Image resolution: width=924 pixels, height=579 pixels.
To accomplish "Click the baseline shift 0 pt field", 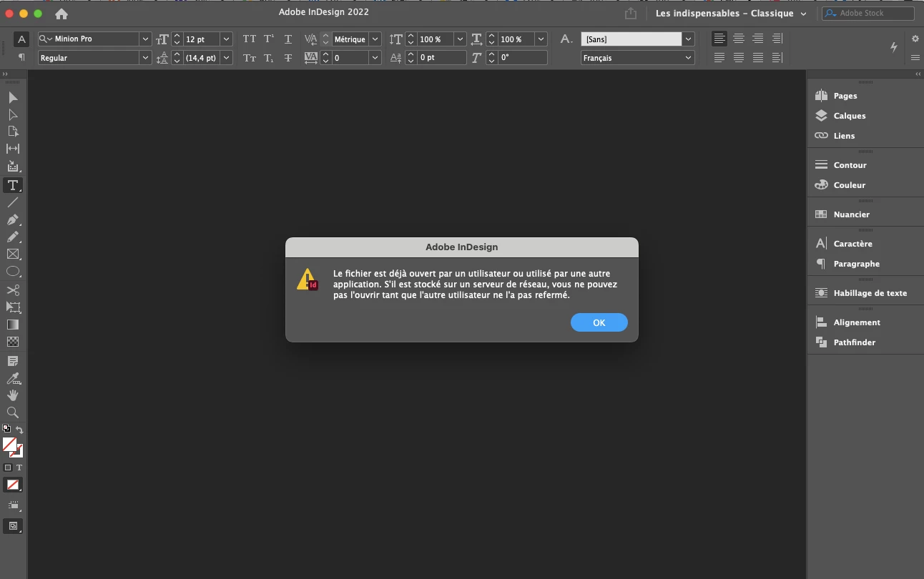I will pyautogui.click(x=442, y=58).
